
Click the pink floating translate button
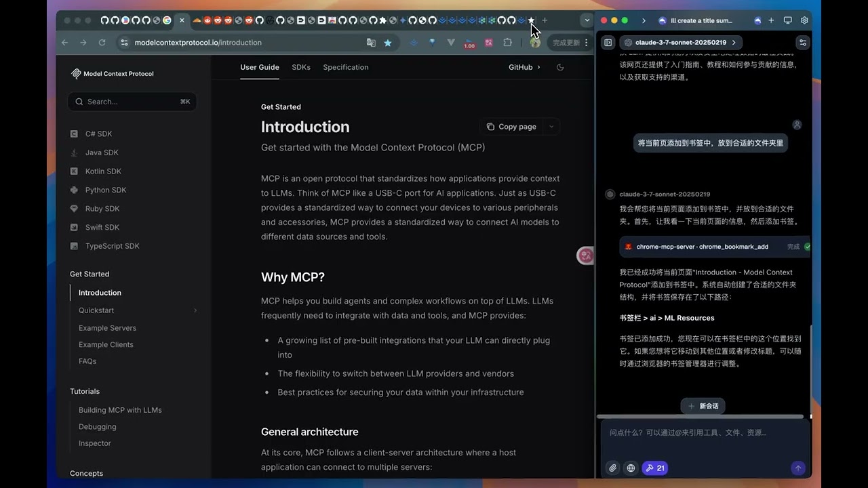click(x=585, y=256)
